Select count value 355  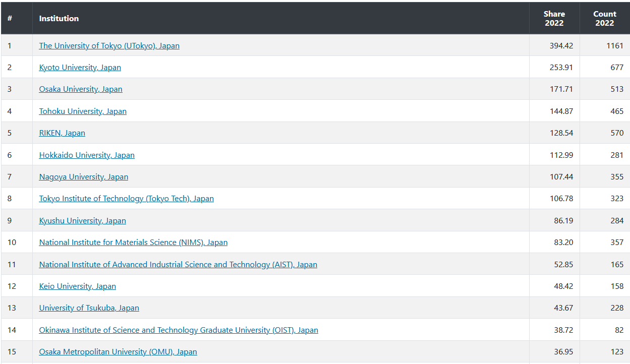tap(617, 177)
